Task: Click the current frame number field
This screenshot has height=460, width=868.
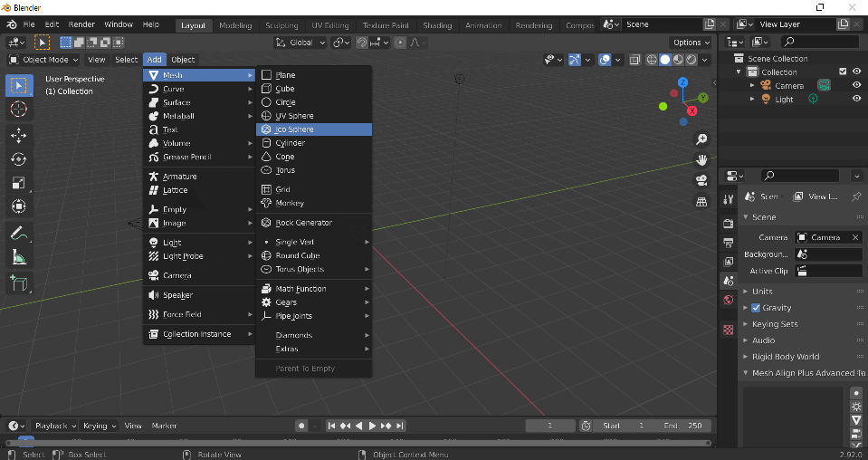Action: coord(549,426)
